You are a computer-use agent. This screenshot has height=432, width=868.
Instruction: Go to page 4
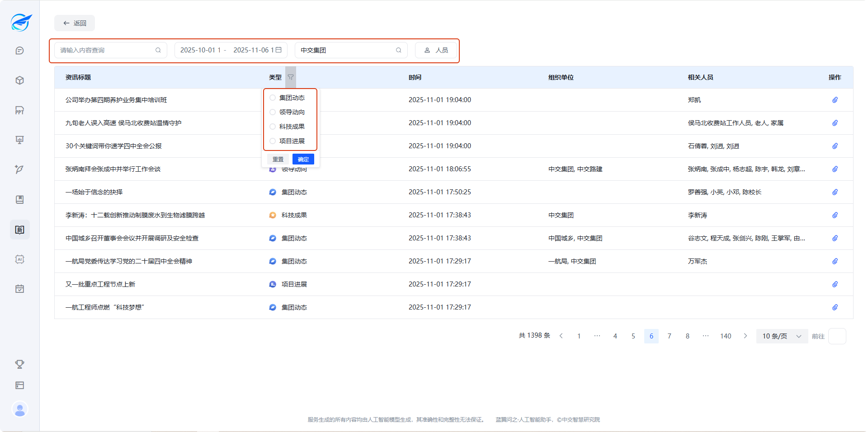(x=615, y=336)
